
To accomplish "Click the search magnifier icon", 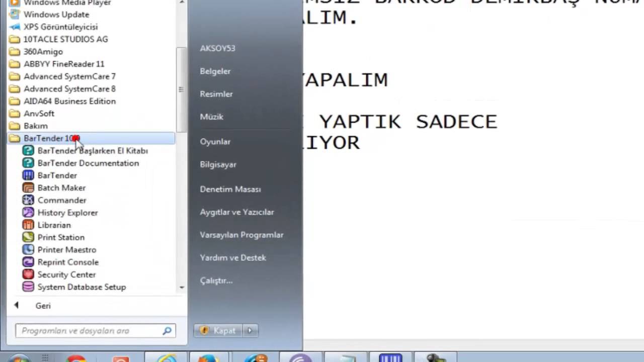I will click(x=167, y=331).
